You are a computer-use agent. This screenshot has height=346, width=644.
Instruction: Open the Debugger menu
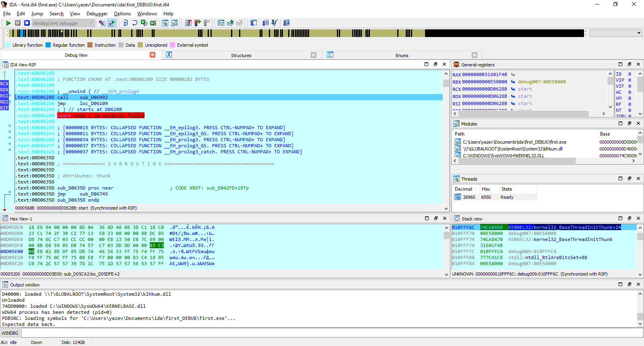click(97, 14)
